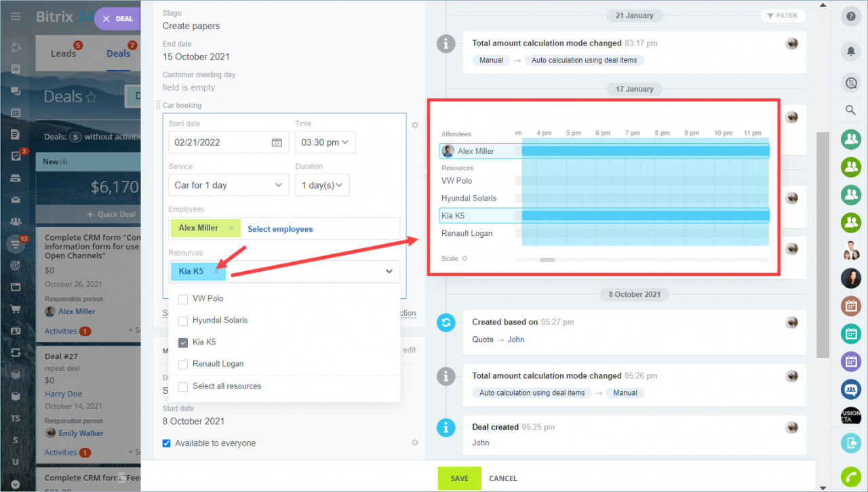Open settings gear beside Available to everyone
The height and width of the screenshot is (492, 868).
(415, 443)
